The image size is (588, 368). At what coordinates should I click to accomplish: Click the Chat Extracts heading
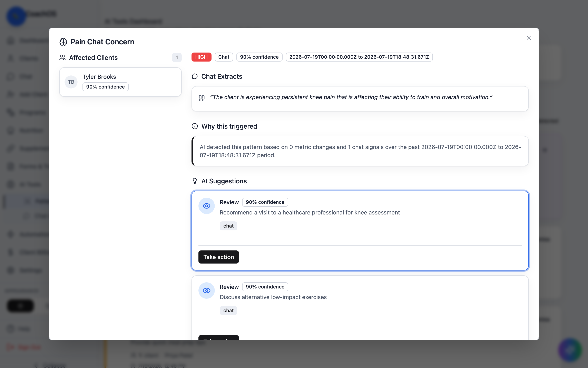coord(222,76)
